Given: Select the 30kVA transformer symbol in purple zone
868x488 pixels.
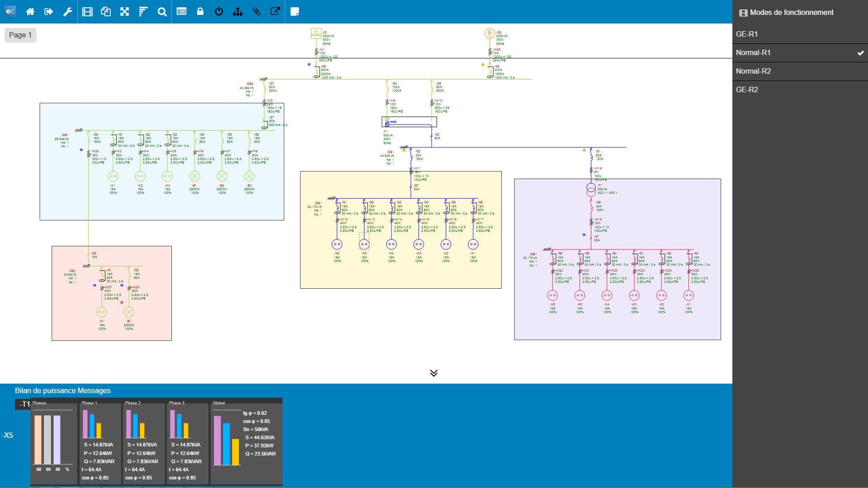Looking at the screenshot, I should click(x=591, y=190).
